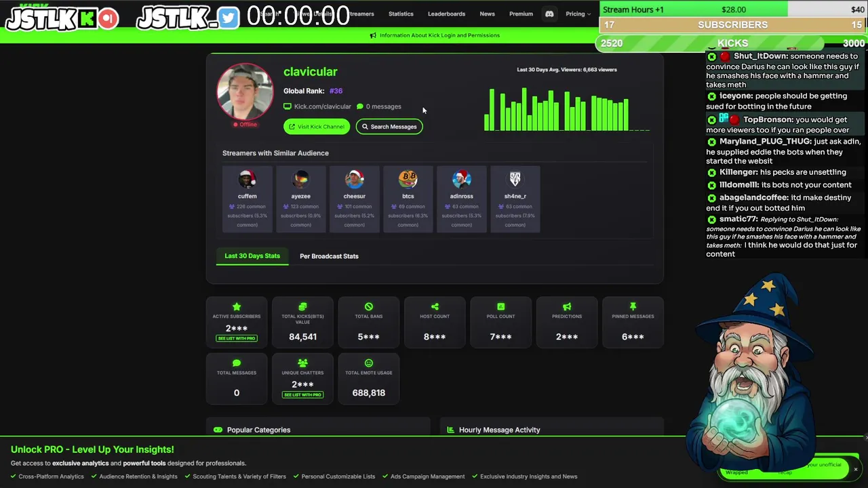Click the Unlock PRO - Level Up Your Insights heading

click(92, 449)
